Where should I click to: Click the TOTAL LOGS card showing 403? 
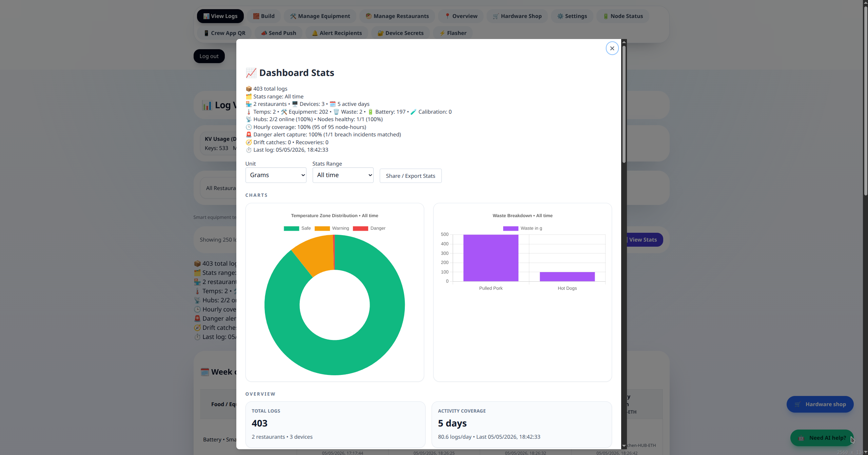[335, 424]
